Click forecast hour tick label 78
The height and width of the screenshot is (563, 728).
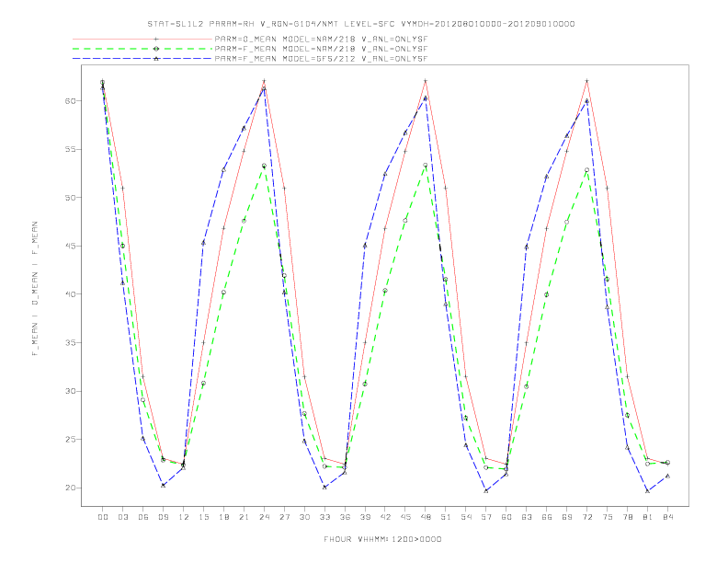click(627, 517)
